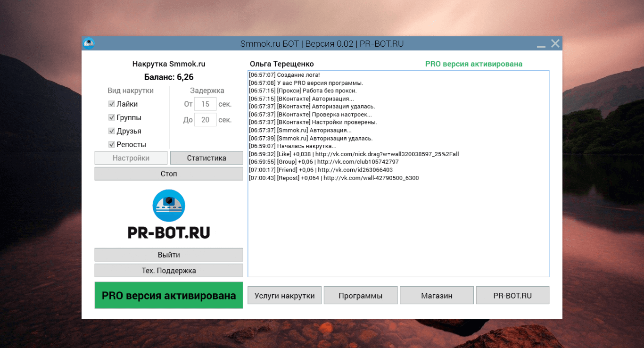Click log line '[Smmok.ru] Авторизация удалась.'
The width and height of the screenshot is (644, 348).
(x=311, y=138)
